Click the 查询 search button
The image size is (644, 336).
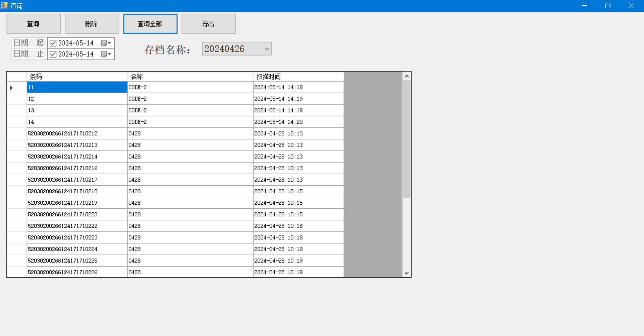pyautogui.click(x=34, y=24)
